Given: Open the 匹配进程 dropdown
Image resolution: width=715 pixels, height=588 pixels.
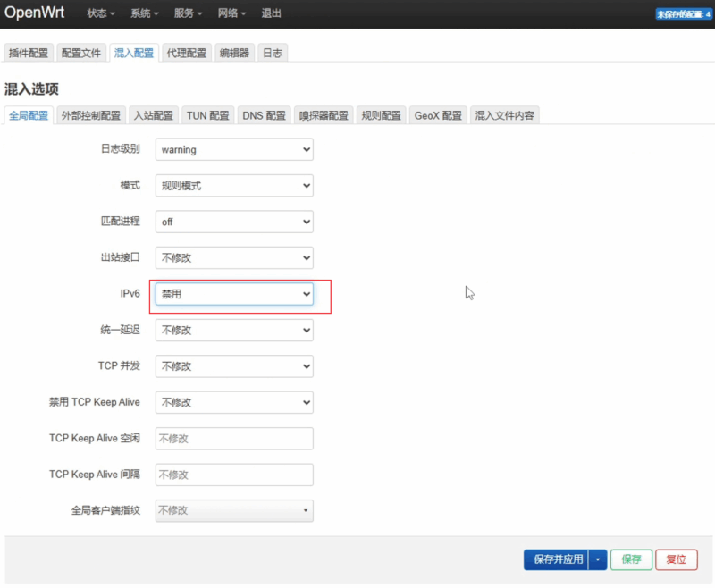Looking at the screenshot, I should (x=234, y=222).
